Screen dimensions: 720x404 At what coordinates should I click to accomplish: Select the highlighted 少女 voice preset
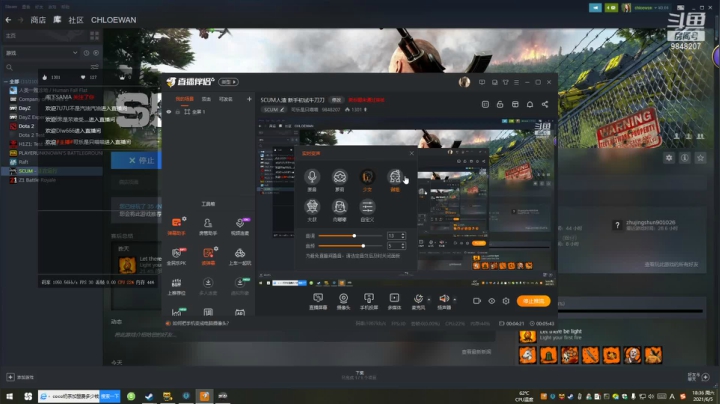[x=367, y=177]
